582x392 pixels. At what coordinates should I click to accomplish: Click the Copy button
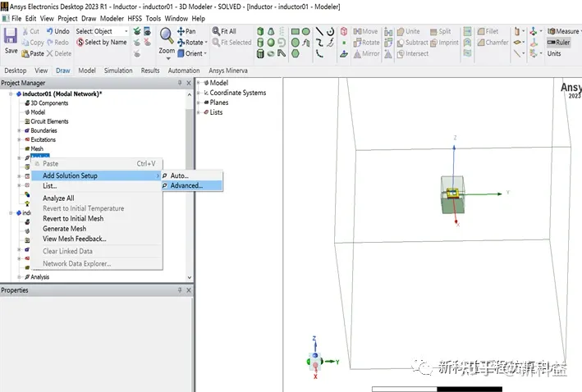tap(33, 43)
